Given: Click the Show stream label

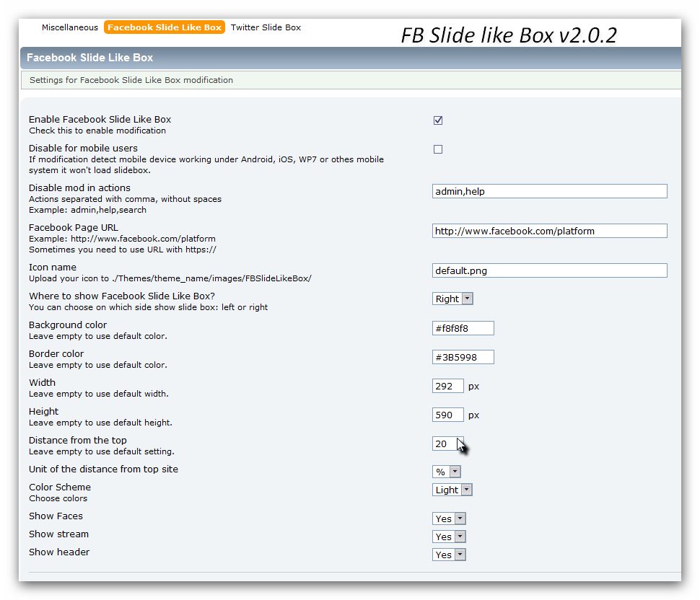Looking at the screenshot, I should click(59, 534).
